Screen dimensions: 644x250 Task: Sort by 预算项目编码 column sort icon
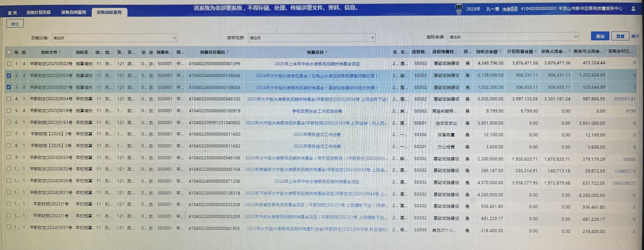point(228,52)
